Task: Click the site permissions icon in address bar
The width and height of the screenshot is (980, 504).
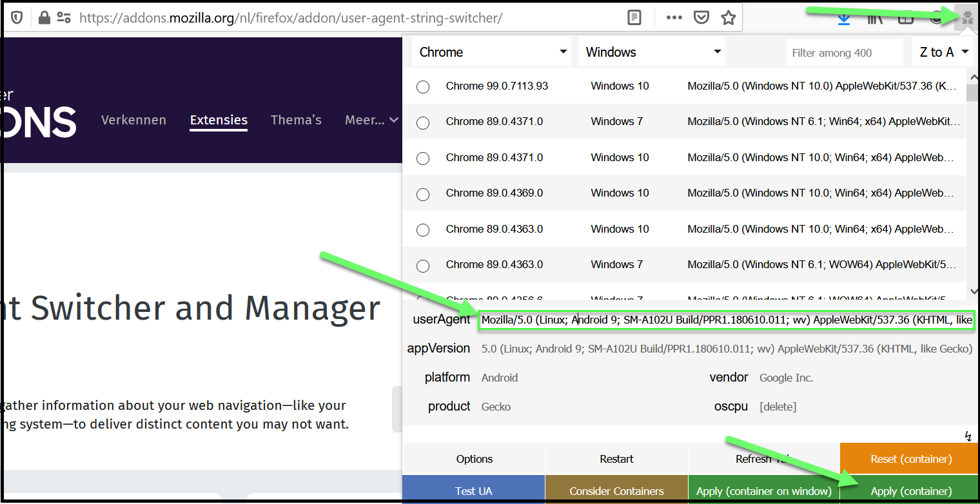Action: pyautogui.click(x=63, y=18)
